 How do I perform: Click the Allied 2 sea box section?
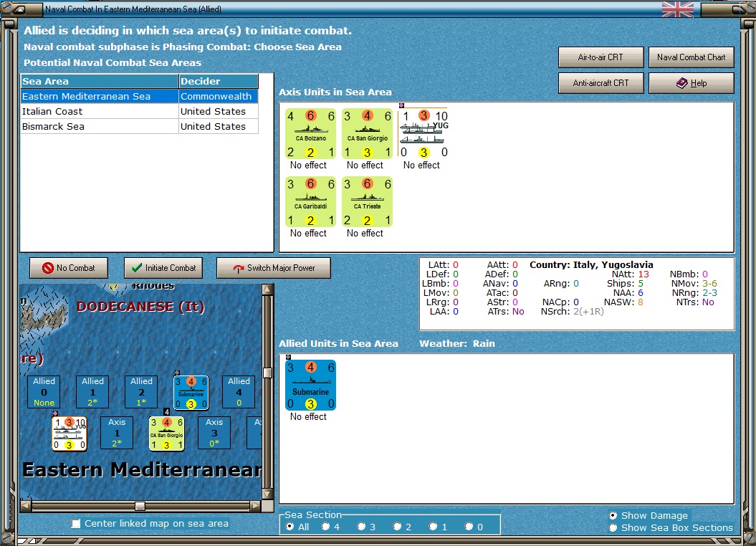(x=141, y=392)
